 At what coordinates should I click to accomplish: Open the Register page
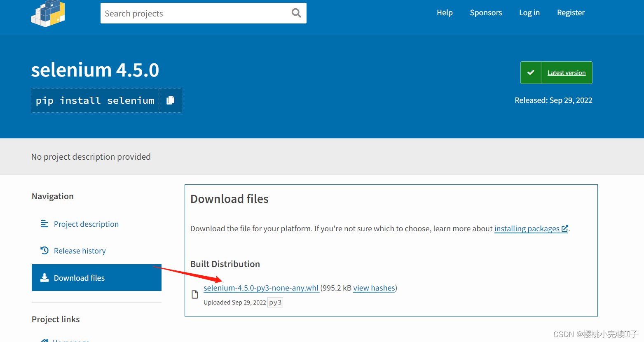click(571, 13)
